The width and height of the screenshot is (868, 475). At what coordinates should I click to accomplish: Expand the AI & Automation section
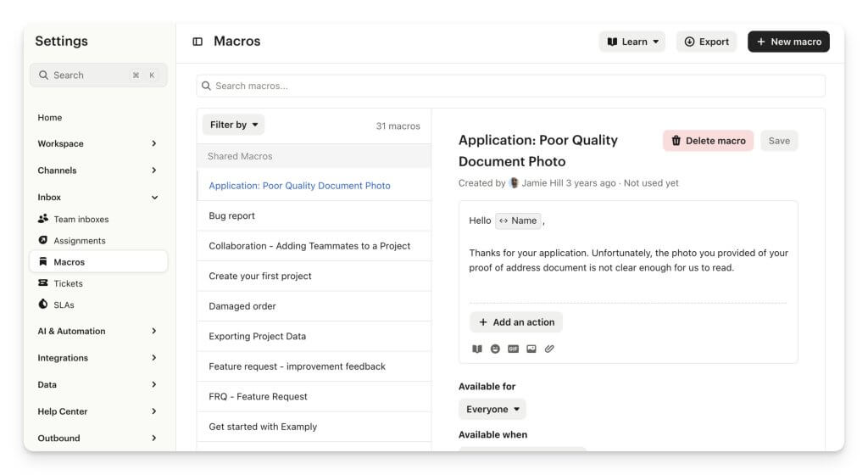(x=153, y=332)
